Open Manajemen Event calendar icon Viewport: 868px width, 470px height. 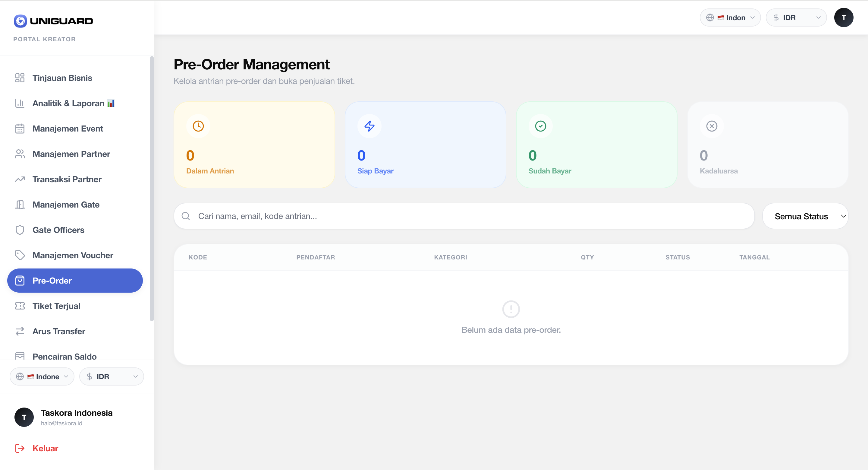click(x=20, y=129)
